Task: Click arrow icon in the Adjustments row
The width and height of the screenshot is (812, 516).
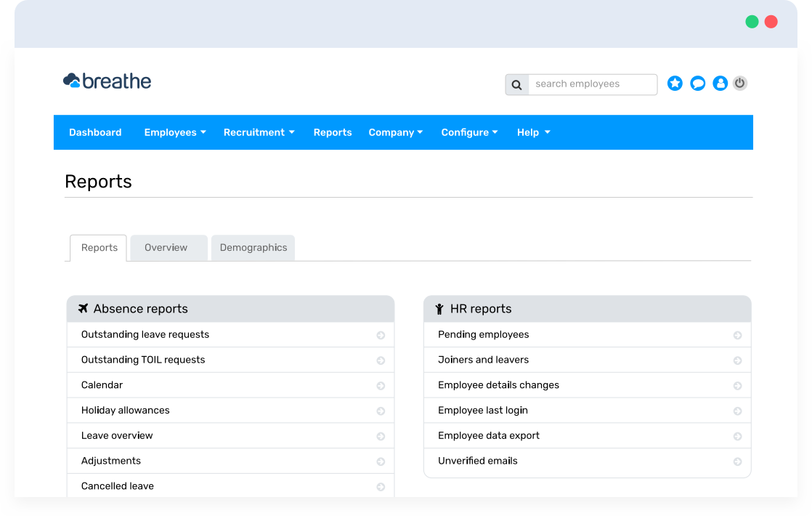Action: click(x=381, y=461)
